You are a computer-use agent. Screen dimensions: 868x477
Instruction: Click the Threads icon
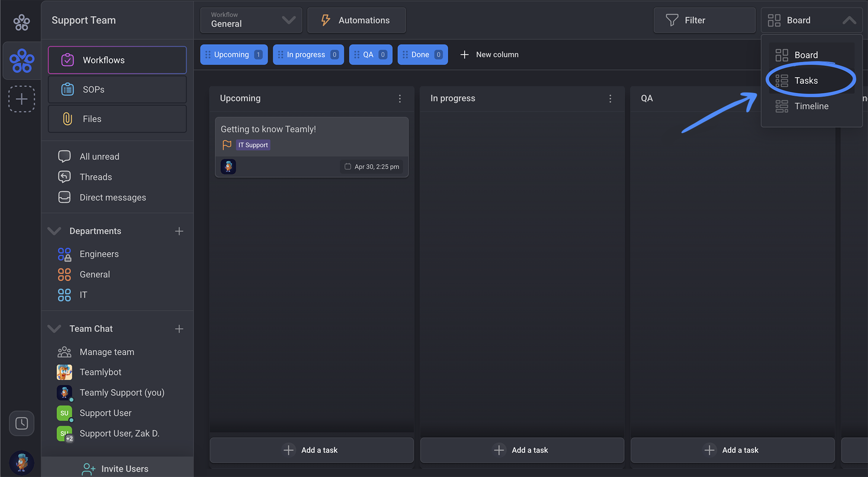64,177
